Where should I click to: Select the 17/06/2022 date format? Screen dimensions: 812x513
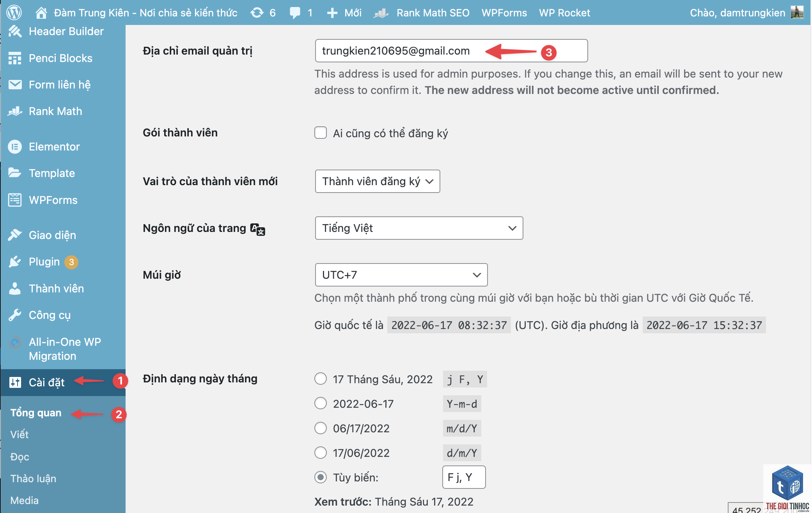coord(321,453)
